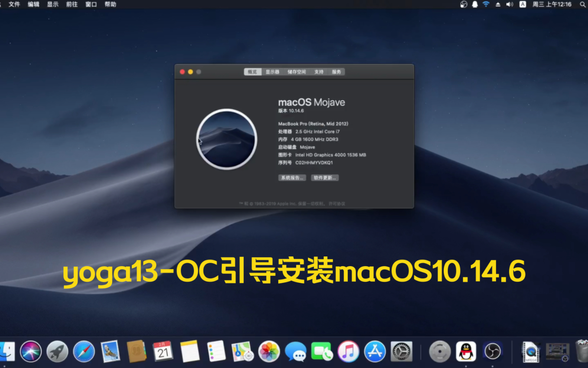Image resolution: width=588 pixels, height=368 pixels.
Task: Switch to the 服务 tab
Action: 336,72
